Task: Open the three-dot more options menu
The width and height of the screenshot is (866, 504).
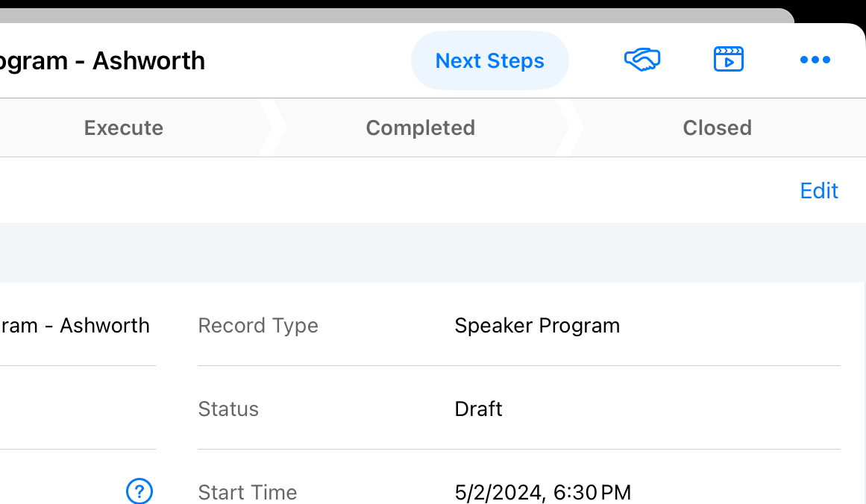Action: pos(815,60)
